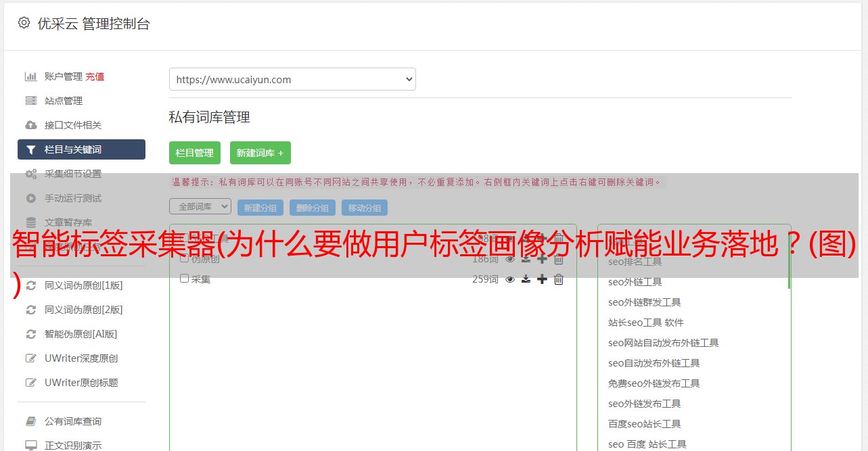Click the monitor icon for 正文识别演示

coord(31,446)
